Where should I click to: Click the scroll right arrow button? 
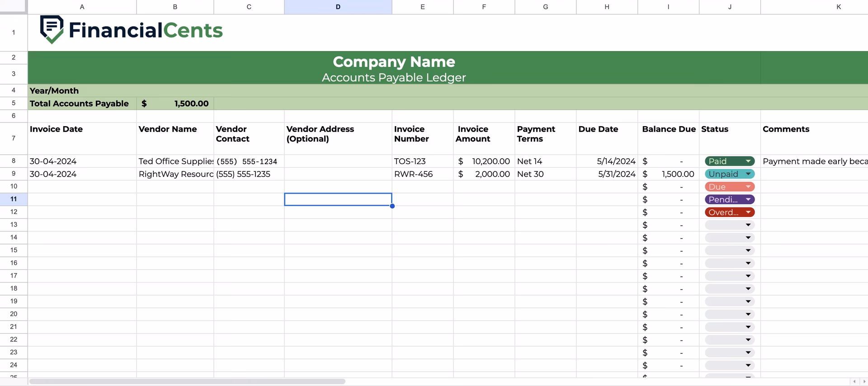pos(864,381)
